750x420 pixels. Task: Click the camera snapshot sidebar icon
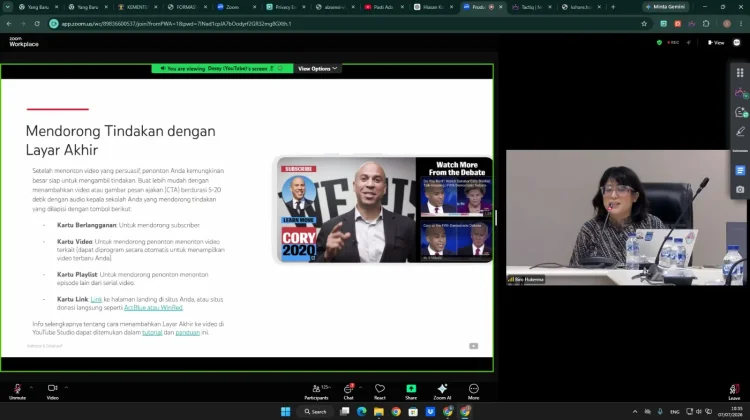click(x=740, y=189)
